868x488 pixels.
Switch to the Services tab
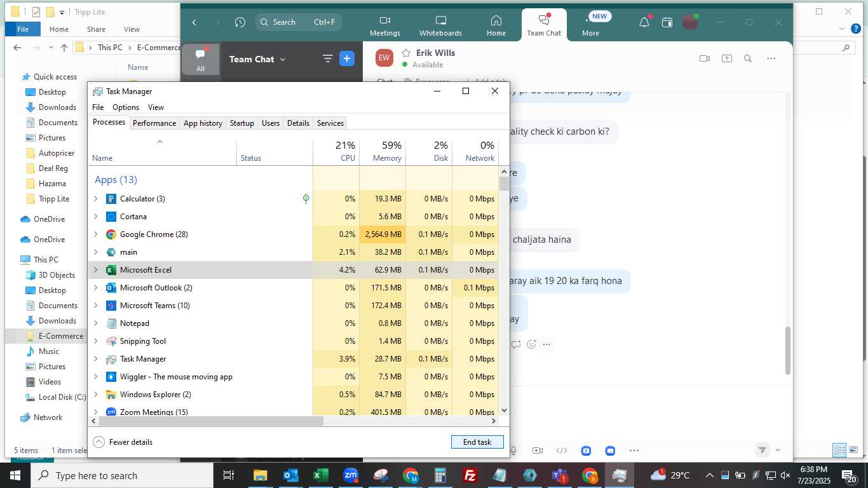click(330, 123)
